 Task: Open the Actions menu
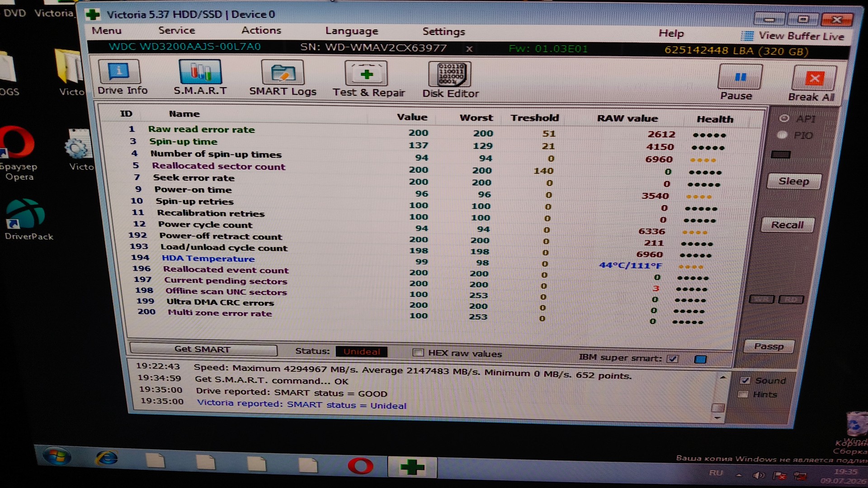click(x=261, y=30)
